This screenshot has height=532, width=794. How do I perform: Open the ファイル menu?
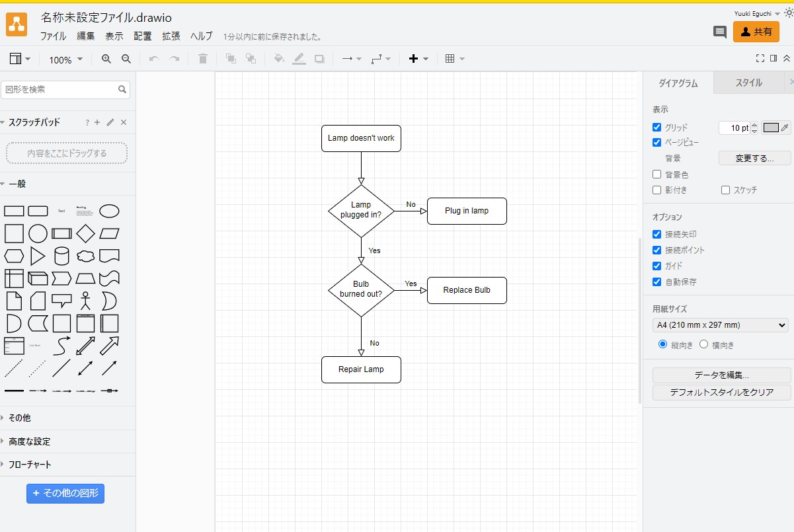point(52,36)
